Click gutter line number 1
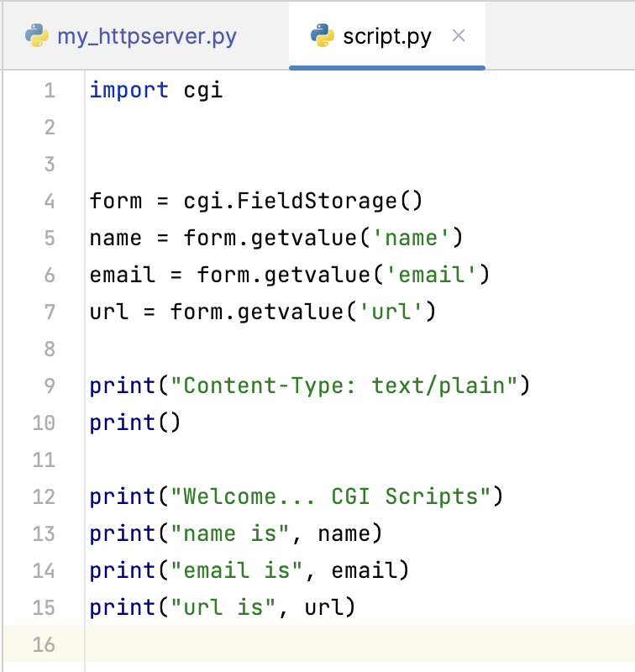This screenshot has height=672, width=635. [50, 91]
